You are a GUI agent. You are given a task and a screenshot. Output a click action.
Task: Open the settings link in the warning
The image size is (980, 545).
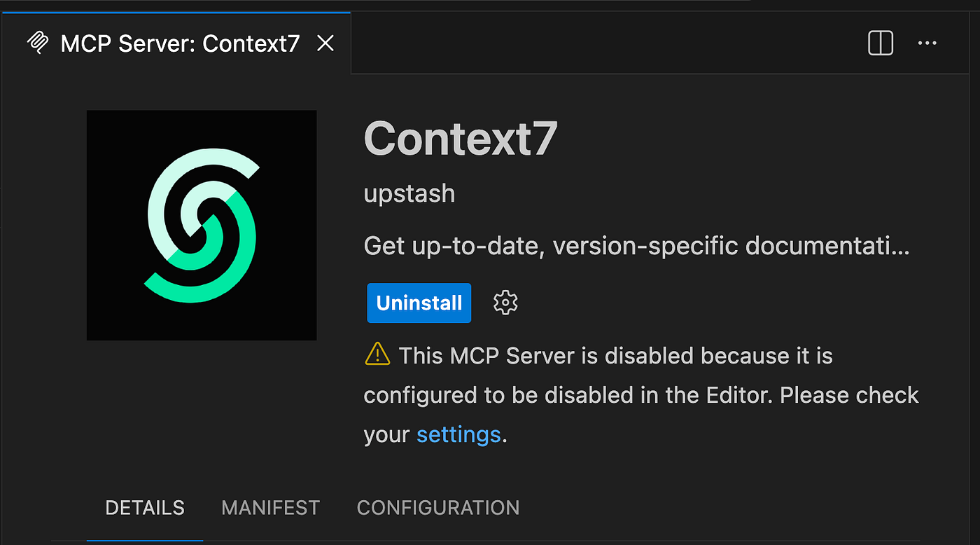tap(458, 434)
